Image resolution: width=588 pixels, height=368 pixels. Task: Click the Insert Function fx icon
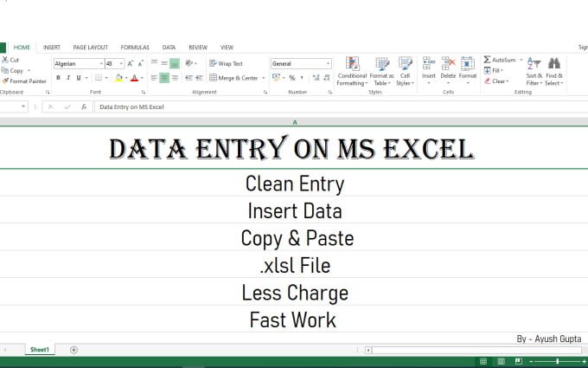(84, 107)
